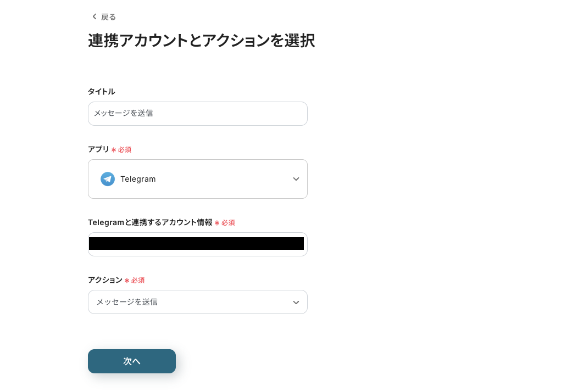
Task: Focus the タイトル text input field
Action: [197, 114]
